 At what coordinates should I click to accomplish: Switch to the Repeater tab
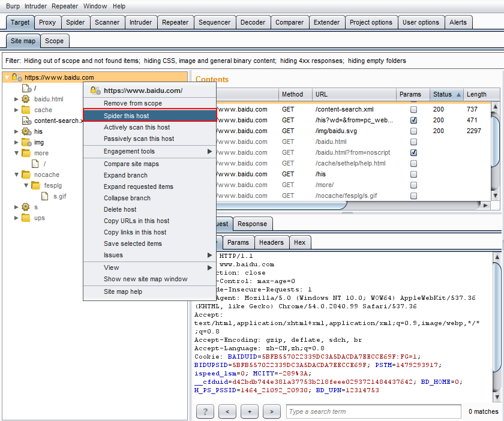(175, 22)
